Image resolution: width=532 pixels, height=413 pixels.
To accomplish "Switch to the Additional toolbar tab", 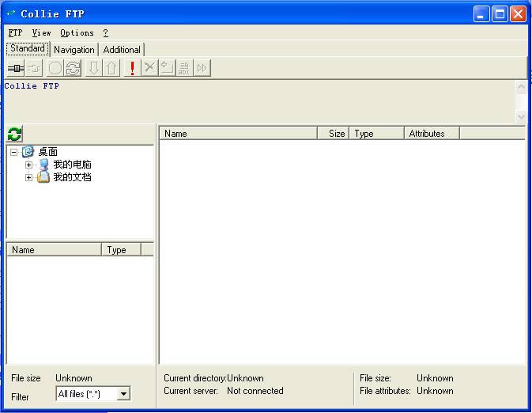I will coord(122,50).
